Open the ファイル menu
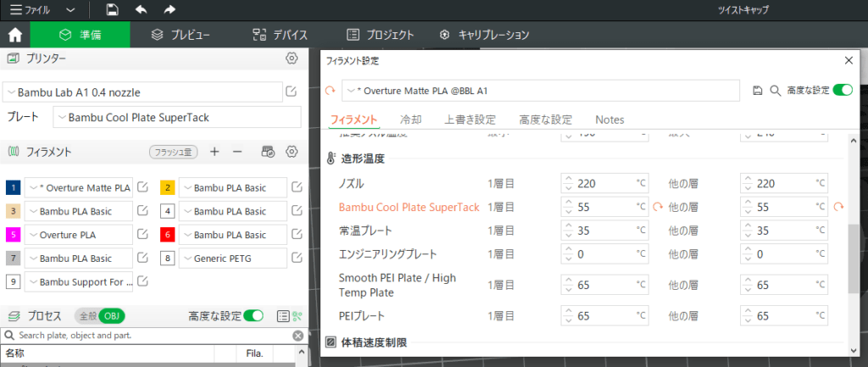Viewport: 868px width, 367px height. click(30, 9)
